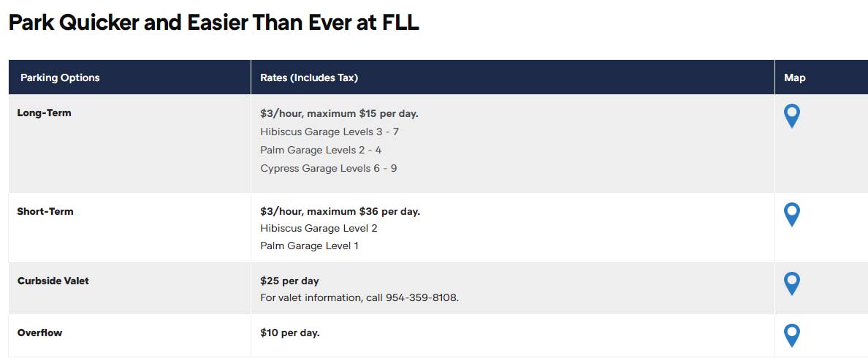
Task: Click 'Hibiscus Garage Levels 3 - 7' text
Action: (330, 132)
